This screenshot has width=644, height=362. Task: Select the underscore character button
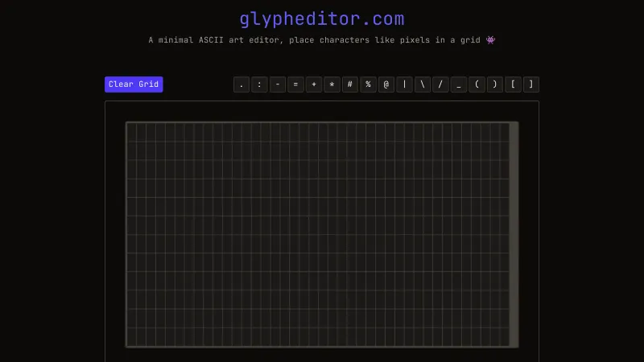(459, 84)
